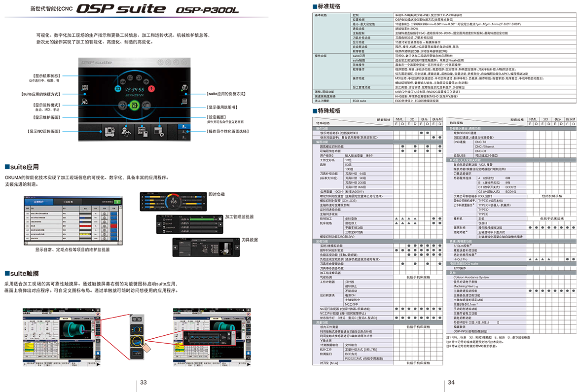This screenshot has height=392, width=577.
Task: Select the highlighted blue user A entry
Action: (186, 127)
